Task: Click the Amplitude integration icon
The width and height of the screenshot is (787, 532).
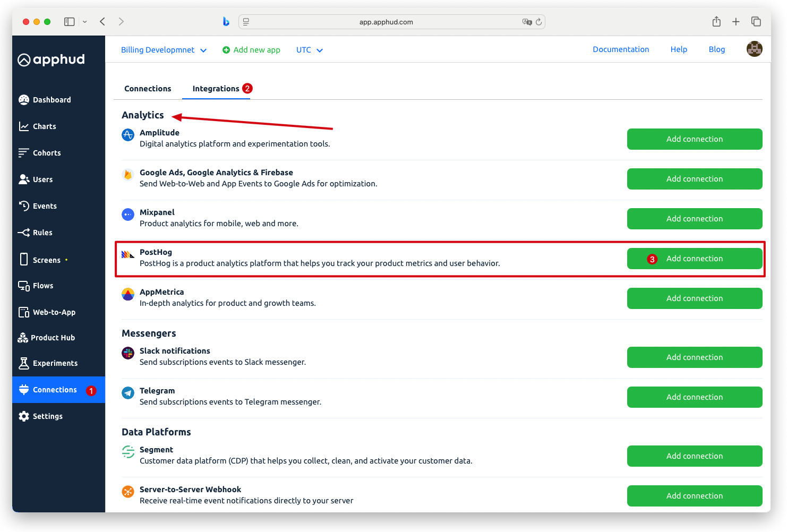Action: pos(128,135)
